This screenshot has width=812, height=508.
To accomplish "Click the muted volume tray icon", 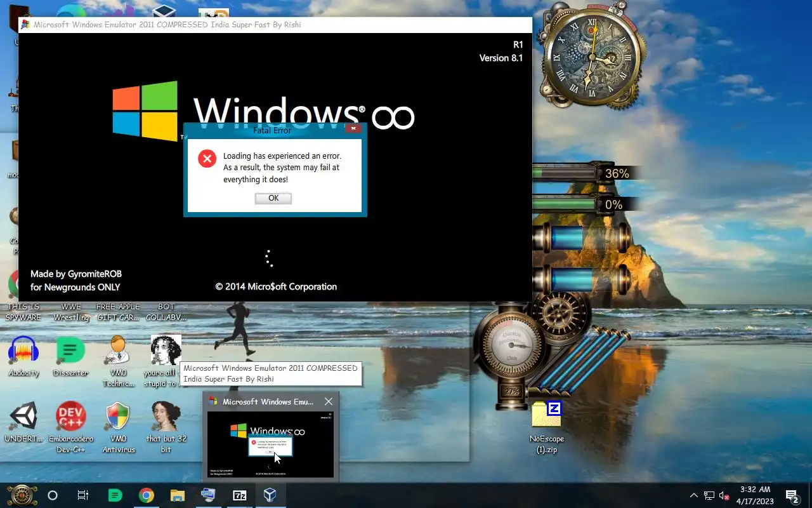I will coord(724,495).
